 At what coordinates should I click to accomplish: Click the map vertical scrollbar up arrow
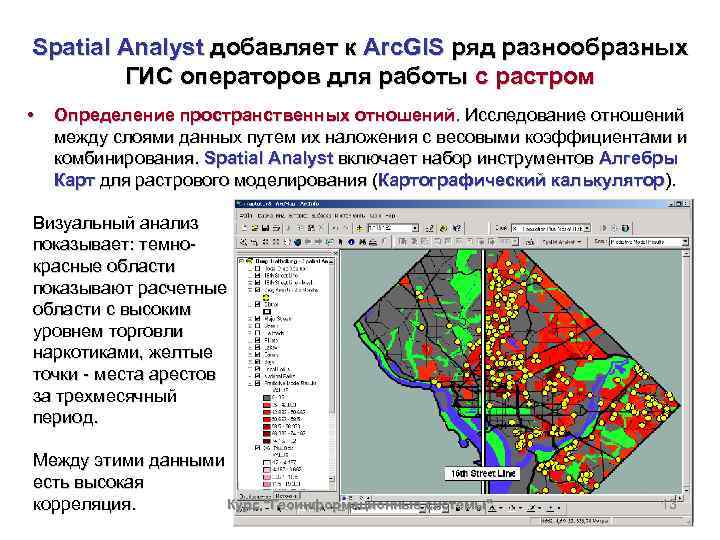(686, 253)
